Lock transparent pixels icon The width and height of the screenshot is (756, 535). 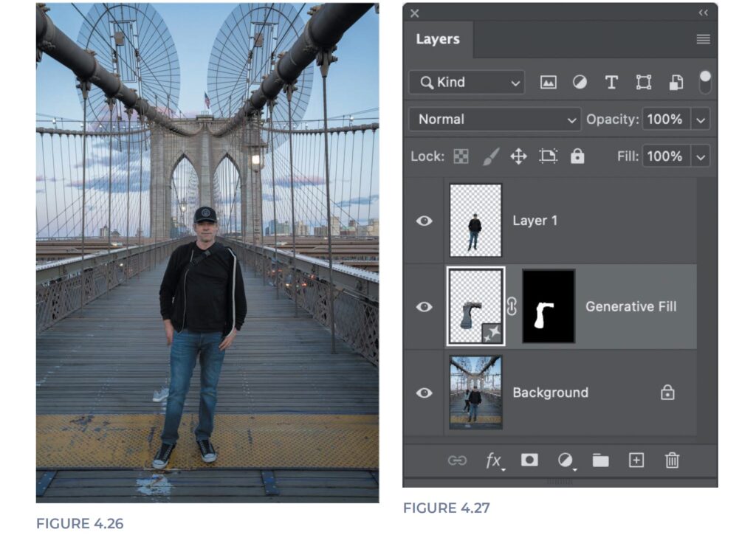[x=460, y=156]
